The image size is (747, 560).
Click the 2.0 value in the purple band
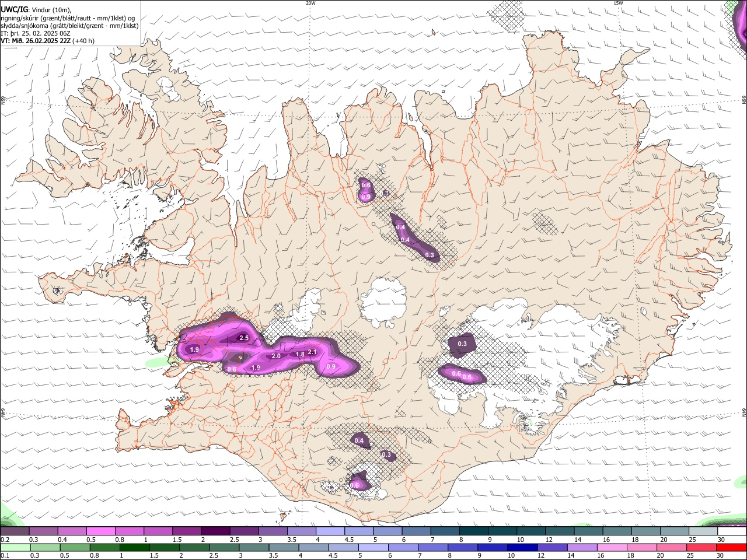(x=276, y=356)
